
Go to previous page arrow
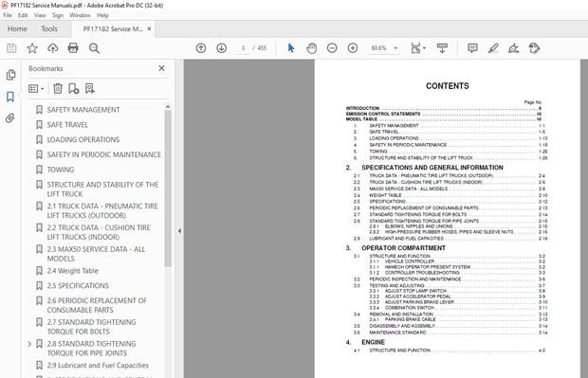click(x=201, y=48)
